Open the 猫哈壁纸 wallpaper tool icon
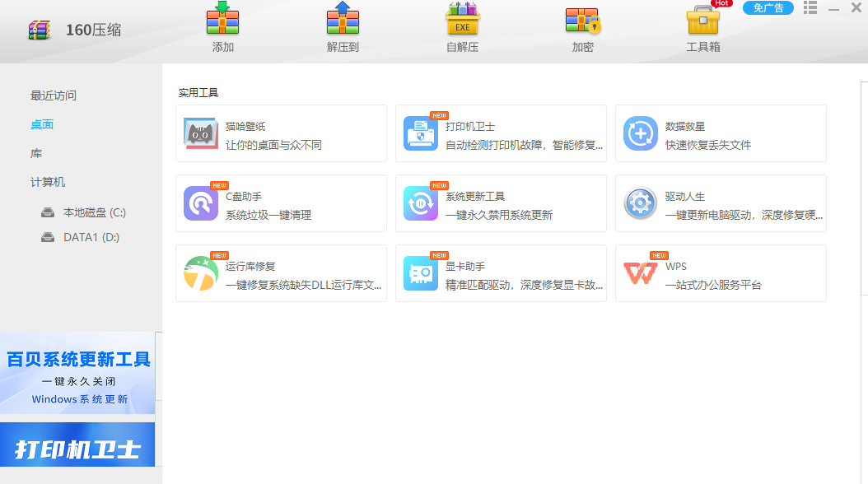Screen dimensions: 868x484 [200, 133]
